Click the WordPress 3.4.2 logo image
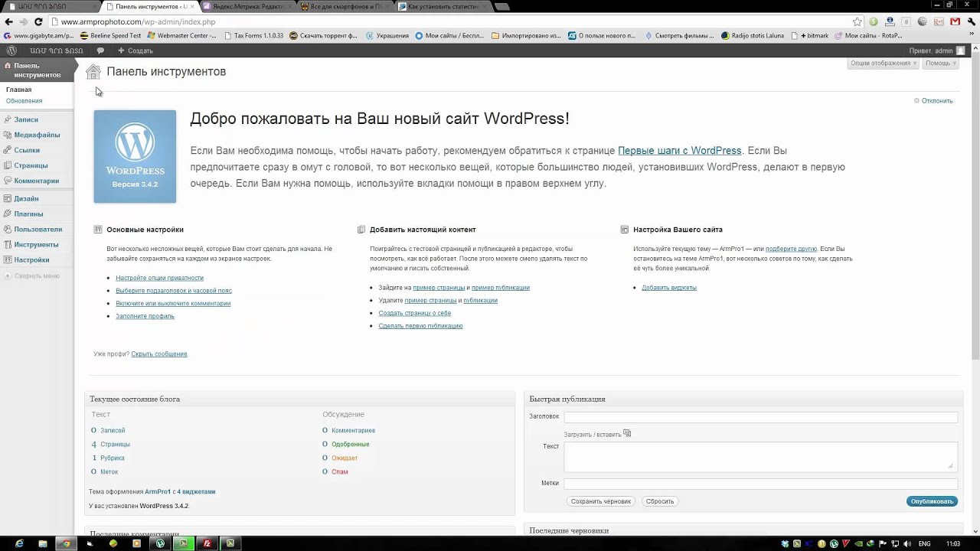 tap(135, 157)
